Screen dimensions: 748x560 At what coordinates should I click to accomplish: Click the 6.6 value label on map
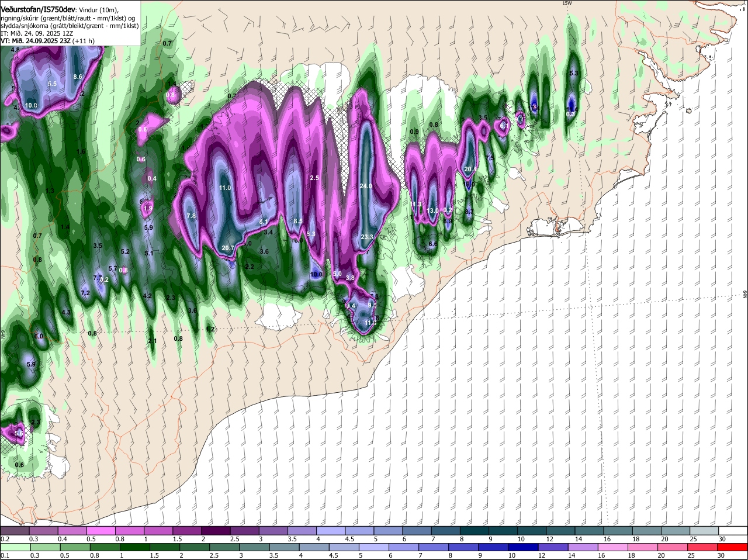(x=433, y=244)
